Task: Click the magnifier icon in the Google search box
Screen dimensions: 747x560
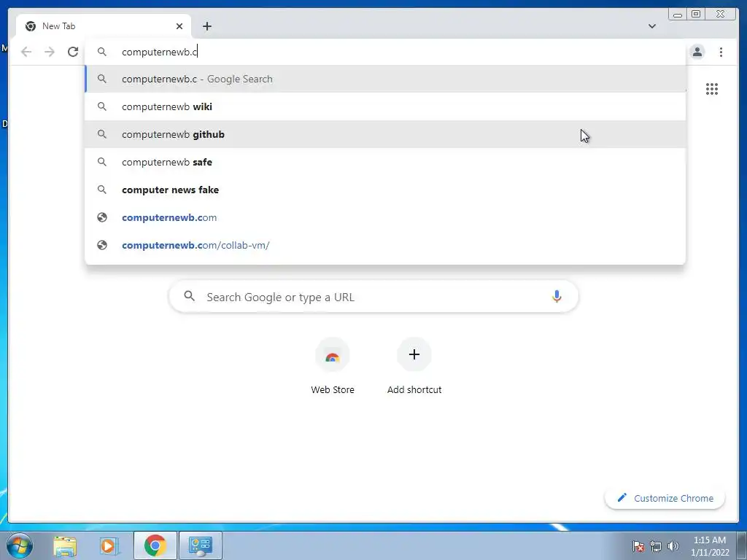Action: pyautogui.click(x=189, y=296)
